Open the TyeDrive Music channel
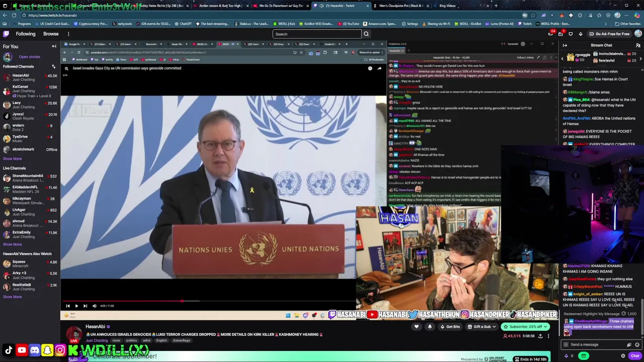 pos(30,139)
